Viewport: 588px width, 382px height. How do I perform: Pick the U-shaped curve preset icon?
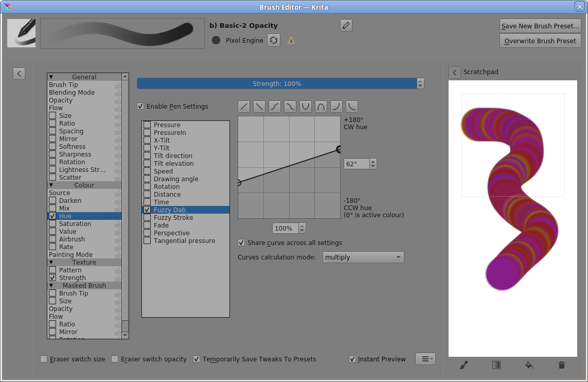tap(306, 107)
